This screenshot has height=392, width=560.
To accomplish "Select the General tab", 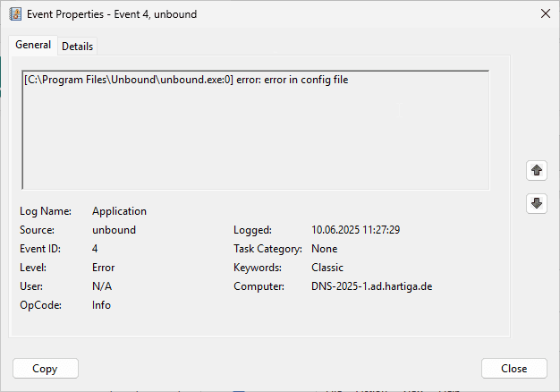I will [33, 45].
